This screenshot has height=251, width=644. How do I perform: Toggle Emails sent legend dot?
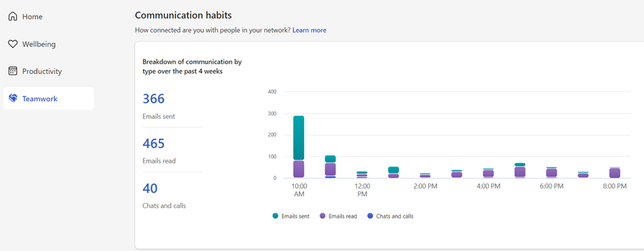275,215
